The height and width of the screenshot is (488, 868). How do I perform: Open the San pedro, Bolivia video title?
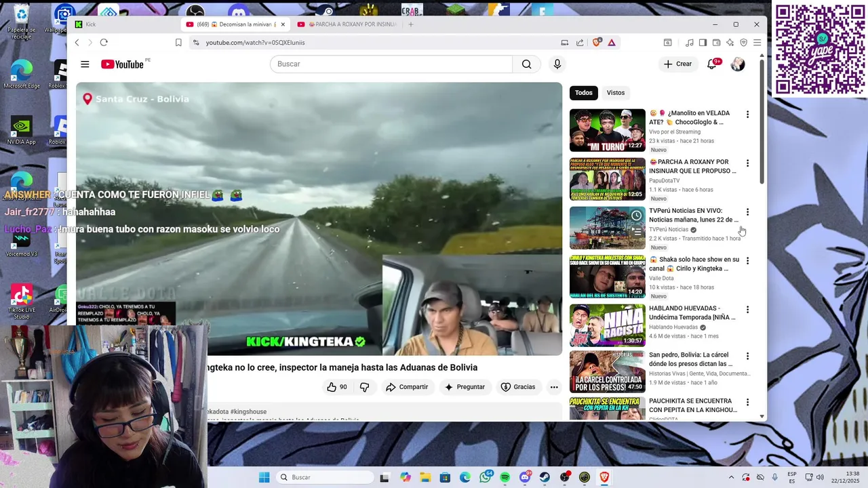(x=691, y=359)
